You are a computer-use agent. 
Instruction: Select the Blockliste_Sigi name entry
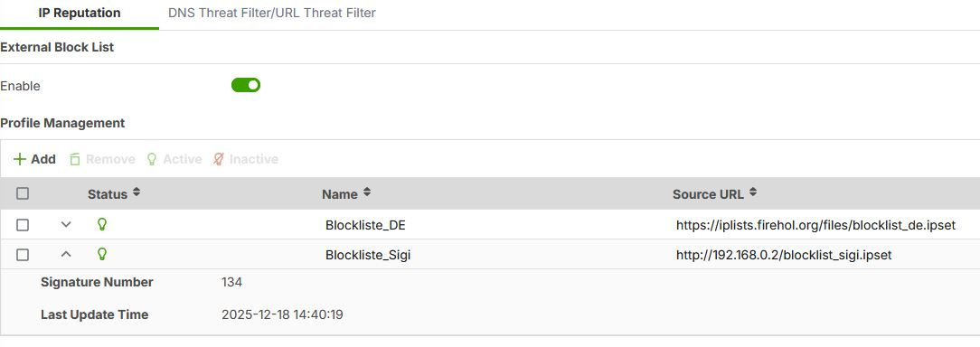pos(368,255)
